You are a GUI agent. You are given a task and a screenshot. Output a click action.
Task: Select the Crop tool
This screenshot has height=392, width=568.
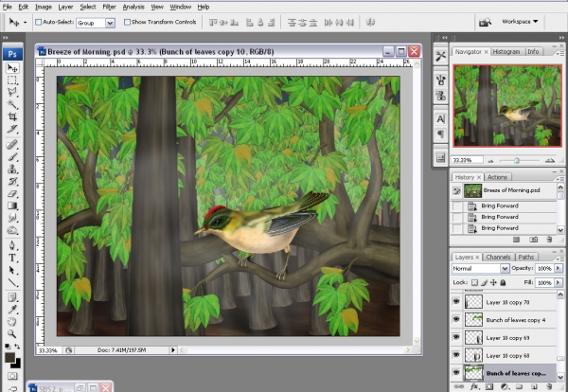point(12,116)
